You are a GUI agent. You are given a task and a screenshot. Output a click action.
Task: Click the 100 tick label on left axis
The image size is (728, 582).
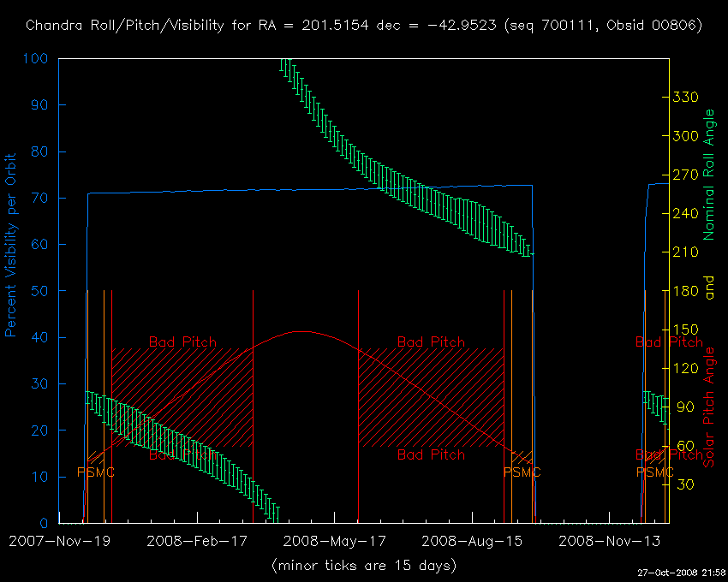39,59
